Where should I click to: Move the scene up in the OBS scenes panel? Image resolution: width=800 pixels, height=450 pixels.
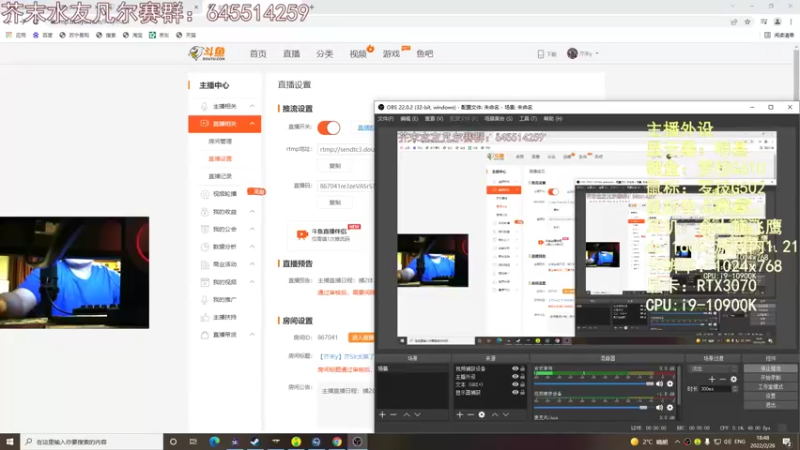(x=407, y=415)
